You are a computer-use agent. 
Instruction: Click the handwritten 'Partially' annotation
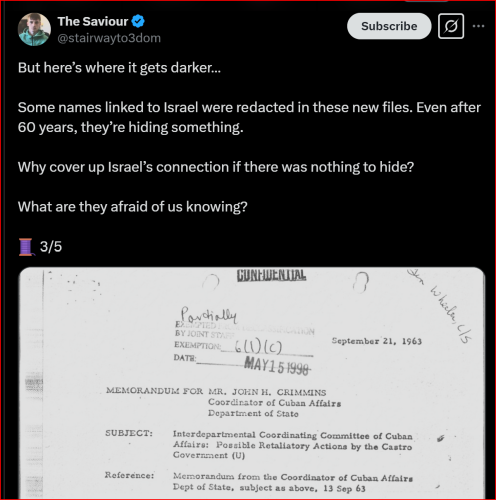coord(209,315)
